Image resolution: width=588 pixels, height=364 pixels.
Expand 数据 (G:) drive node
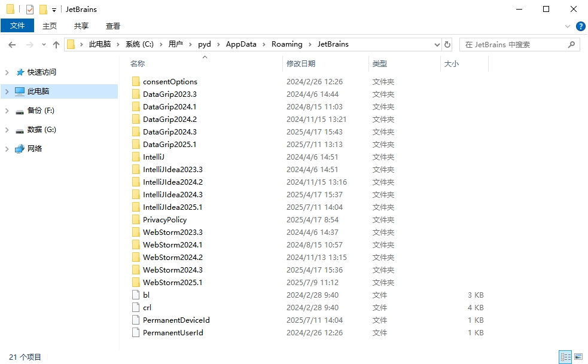(7, 130)
